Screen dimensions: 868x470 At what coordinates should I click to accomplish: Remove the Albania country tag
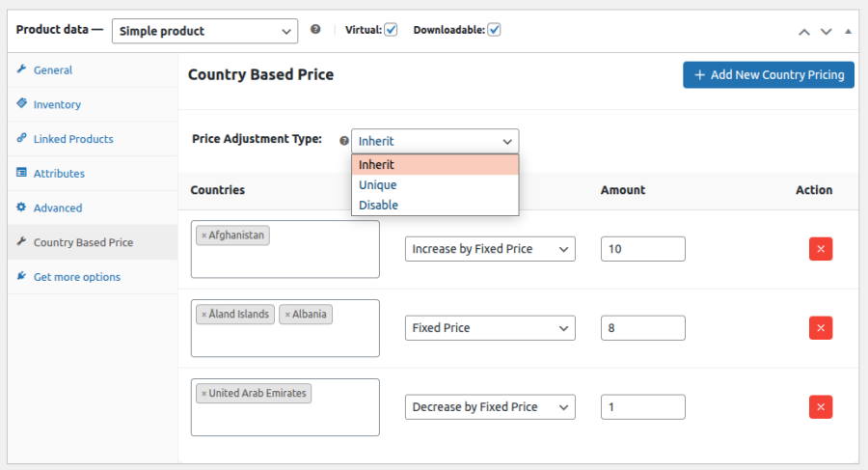287,315
